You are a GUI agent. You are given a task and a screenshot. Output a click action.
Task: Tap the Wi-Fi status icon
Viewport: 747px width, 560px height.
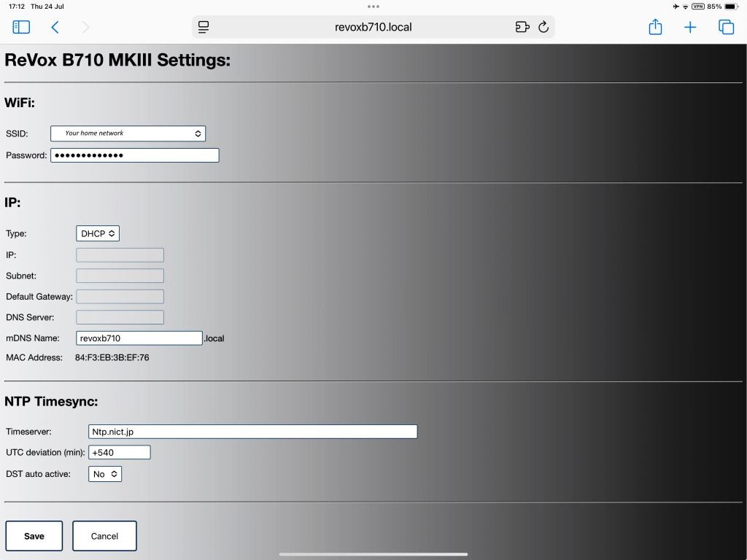click(686, 7)
